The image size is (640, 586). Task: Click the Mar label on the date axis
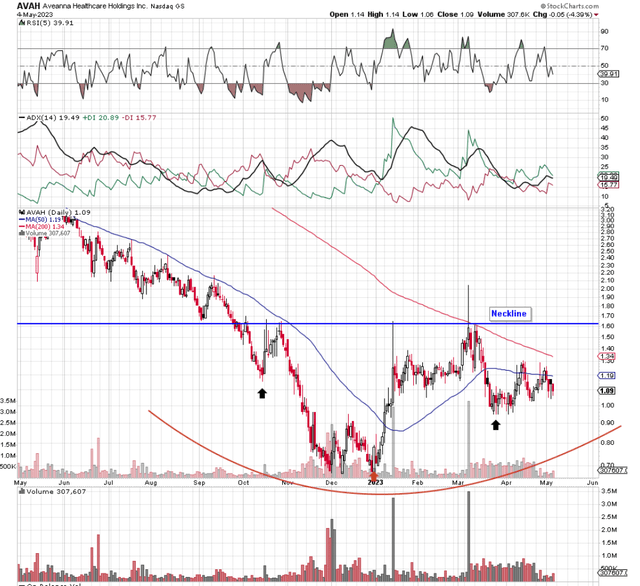click(x=458, y=483)
